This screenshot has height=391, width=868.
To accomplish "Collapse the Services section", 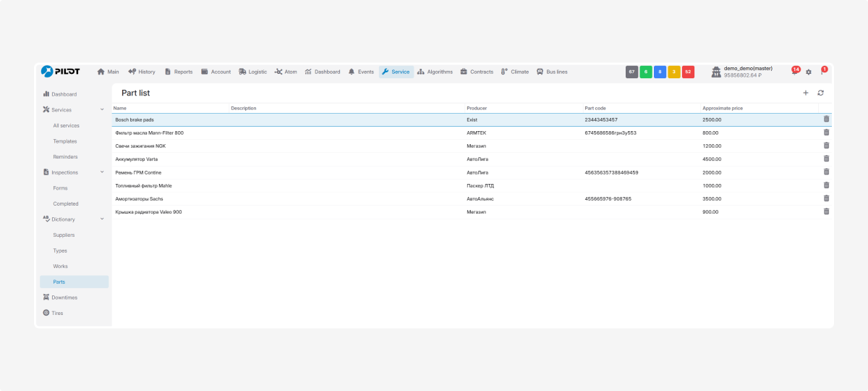I will click(102, 110).
